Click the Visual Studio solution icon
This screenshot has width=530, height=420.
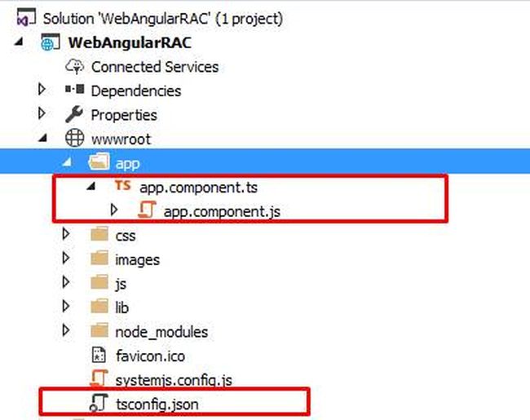click(26, 18)
